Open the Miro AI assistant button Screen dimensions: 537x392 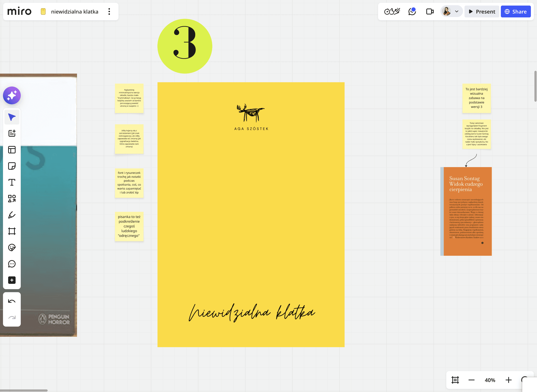click(12, 95)
